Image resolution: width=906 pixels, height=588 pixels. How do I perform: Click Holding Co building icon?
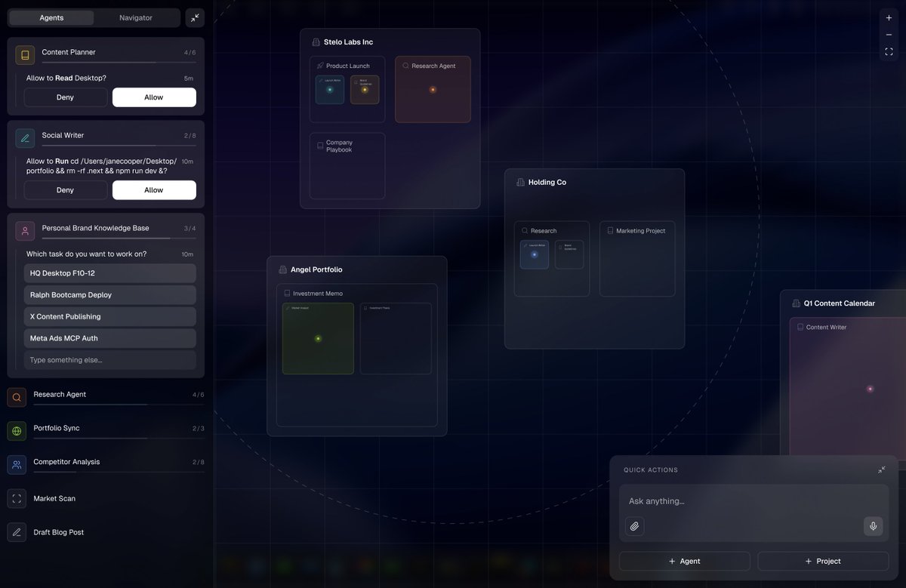click(520, 183)
